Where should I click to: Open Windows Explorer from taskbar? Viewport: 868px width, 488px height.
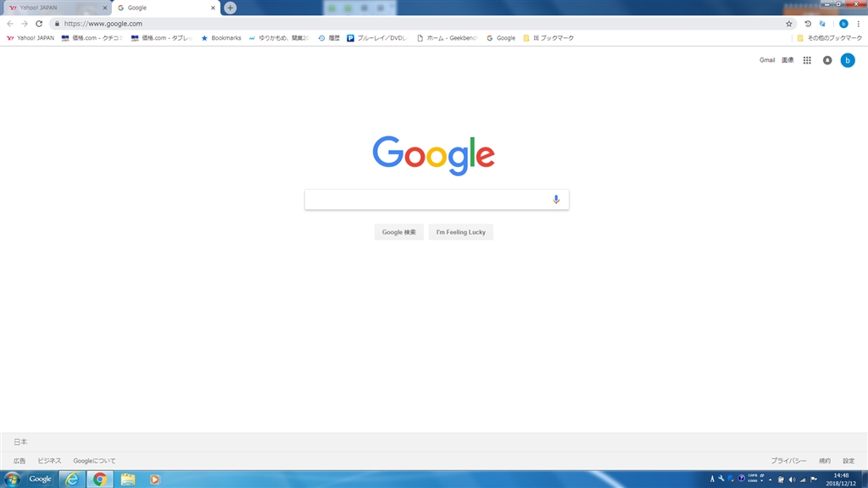(x=128, y=480)
